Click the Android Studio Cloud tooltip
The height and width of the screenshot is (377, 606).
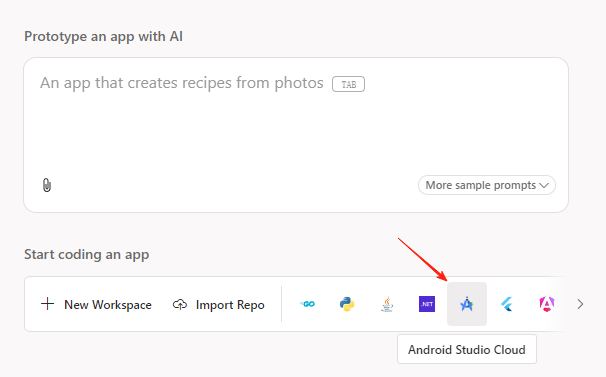click(467, 350)
